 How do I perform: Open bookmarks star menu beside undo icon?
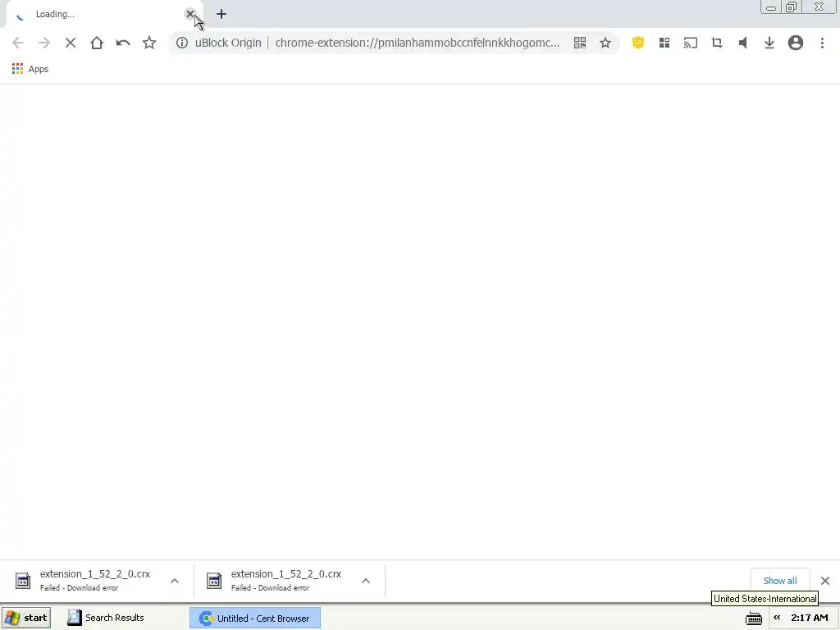(149, 43)
